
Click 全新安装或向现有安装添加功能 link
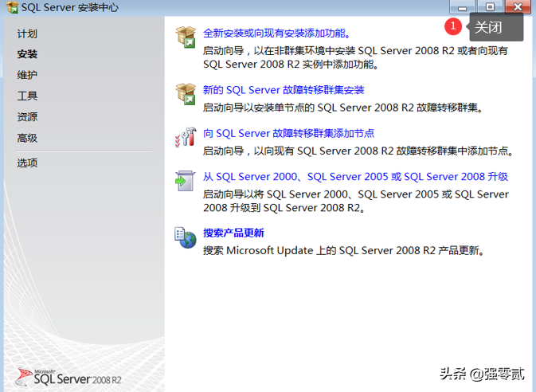(x=276, y=33)
